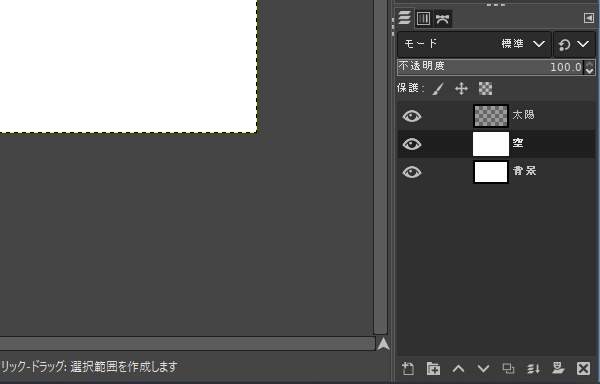Click the horizontal canvas scrollbar
Image resolution: width=600 pixels, height=384 pixels.
188,343
